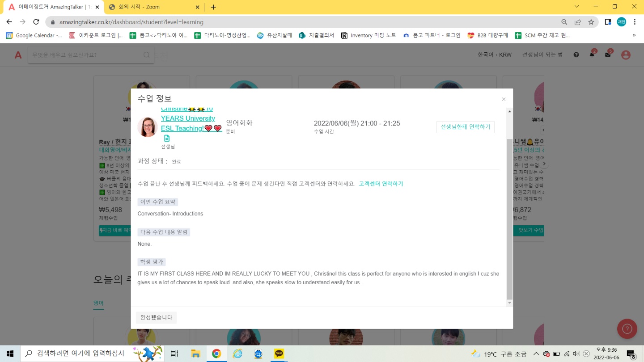Open the 선생님이 되는 법 link

(542, 55)
